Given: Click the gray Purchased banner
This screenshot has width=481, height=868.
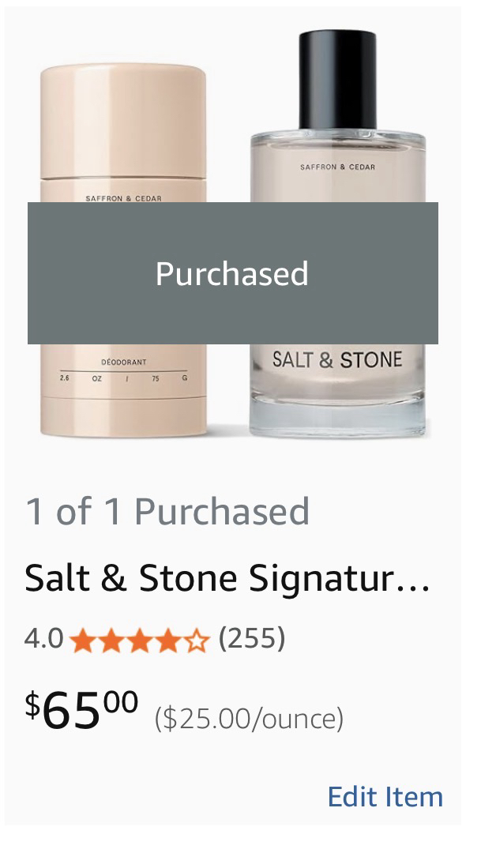Looking at the screenshot, I should pyautogui.click(x=232, y=273).
